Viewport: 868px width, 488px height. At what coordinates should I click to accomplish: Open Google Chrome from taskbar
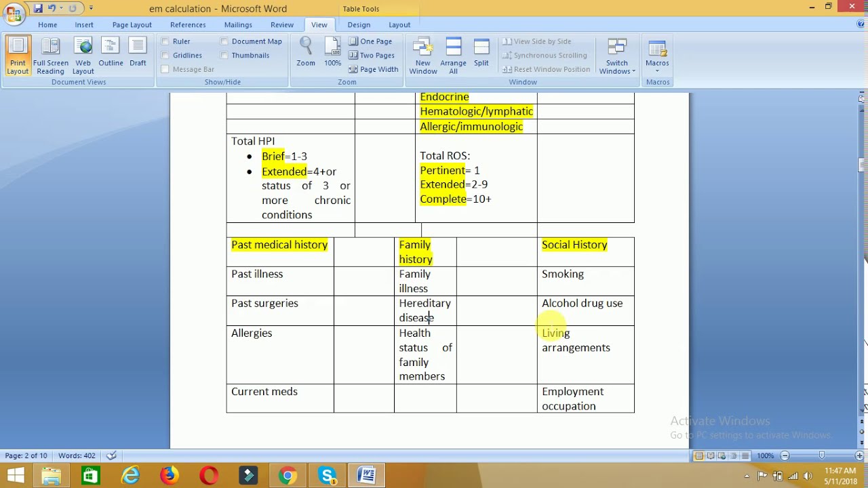[288, 476]
